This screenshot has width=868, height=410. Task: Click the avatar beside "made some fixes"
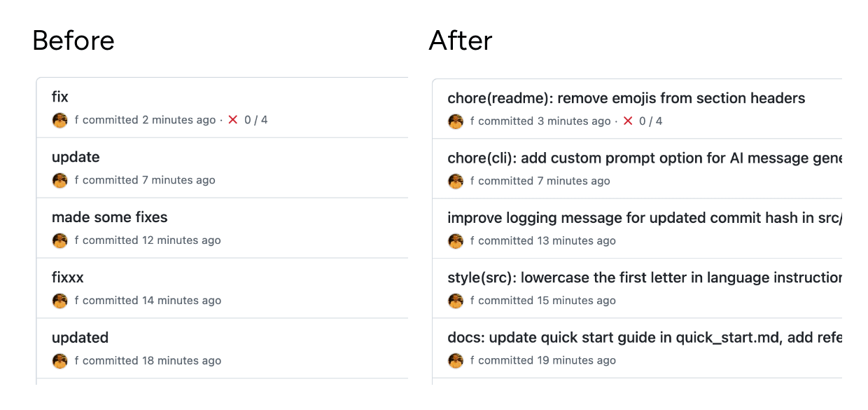click(59, 240)
